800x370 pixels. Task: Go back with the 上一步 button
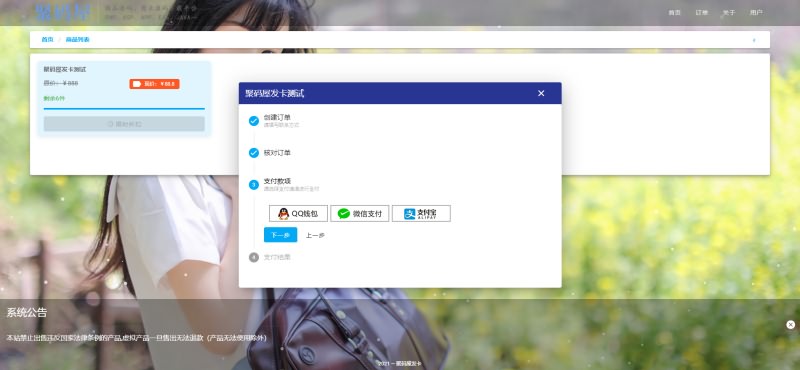click(x=315, y=235)
